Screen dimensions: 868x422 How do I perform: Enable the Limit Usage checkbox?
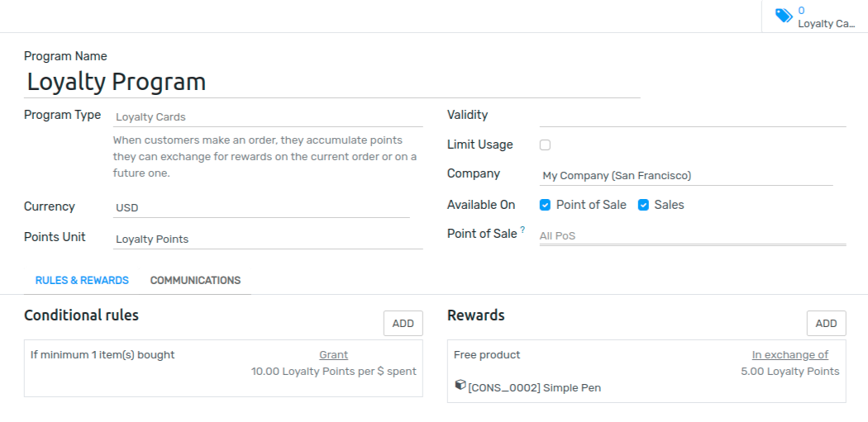tap(546, 145)
